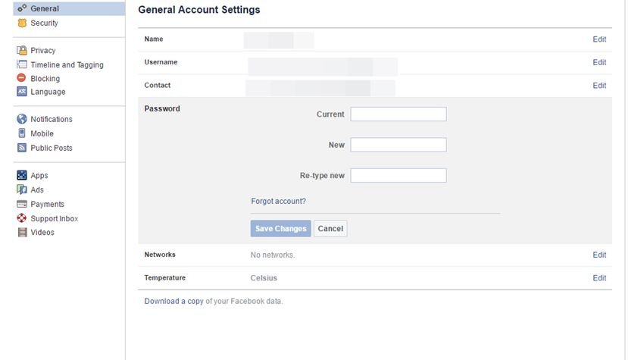
Task: Edit the Name setting
Action: [x=599, y=39]
